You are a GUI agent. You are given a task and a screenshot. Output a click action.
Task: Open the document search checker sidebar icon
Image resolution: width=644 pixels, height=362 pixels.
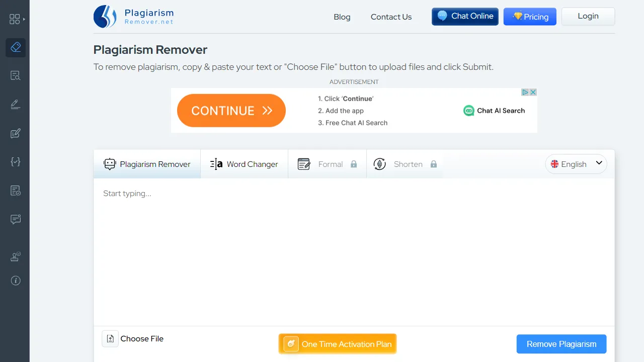[x=16, y=76]
